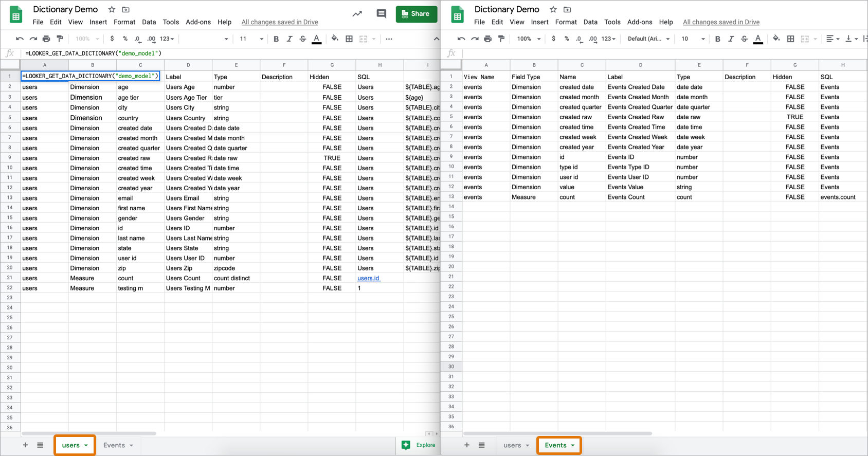Image resolution: width=868 pixels, height=456 pixels.
Task: Open vertical align dropdown in right window
Action: pos(851,39)
